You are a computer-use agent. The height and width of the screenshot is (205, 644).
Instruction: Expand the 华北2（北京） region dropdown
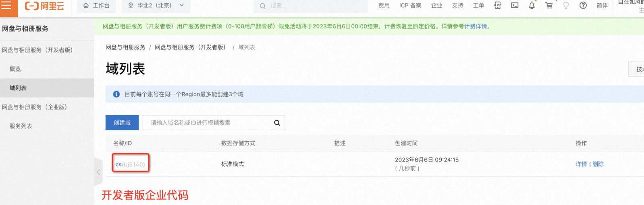pyautogui.click(x=156, y=6)
